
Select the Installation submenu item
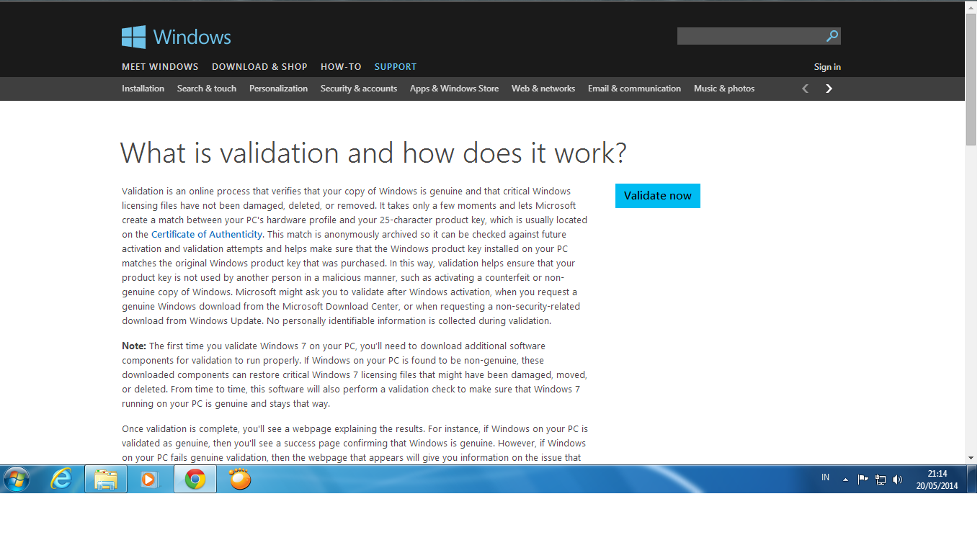click(x=143, y=89)
